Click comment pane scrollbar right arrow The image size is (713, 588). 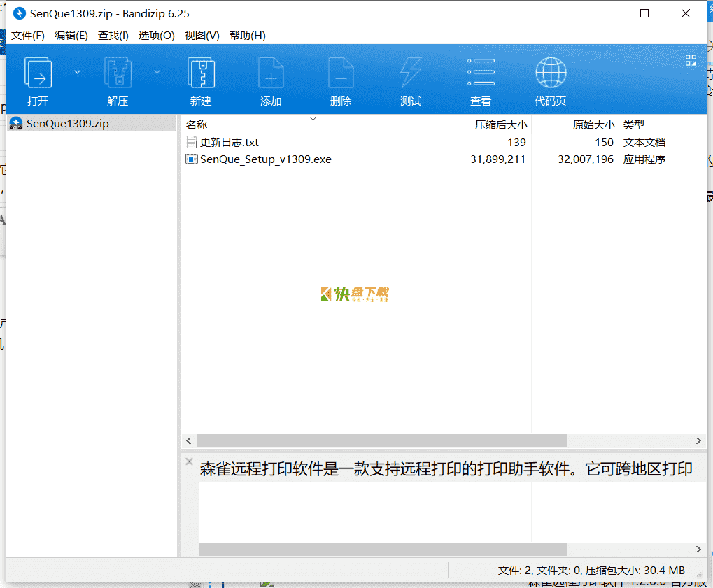click(x=698, y=550)
